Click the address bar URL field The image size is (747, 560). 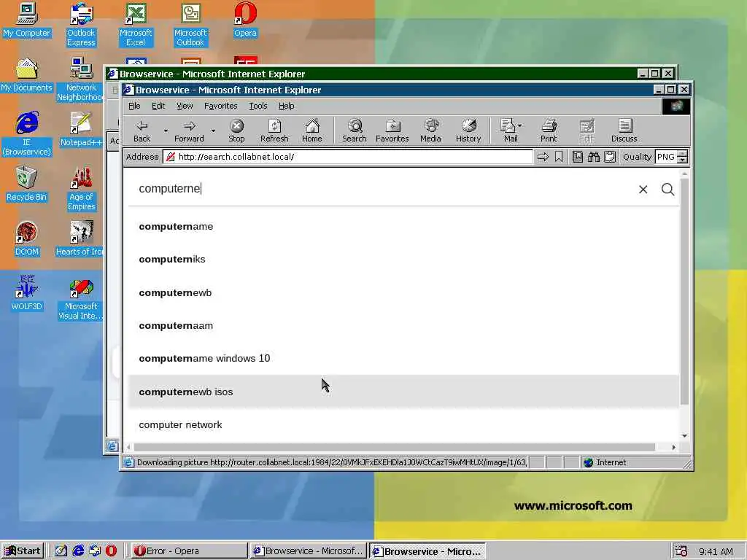click(348, 157)
